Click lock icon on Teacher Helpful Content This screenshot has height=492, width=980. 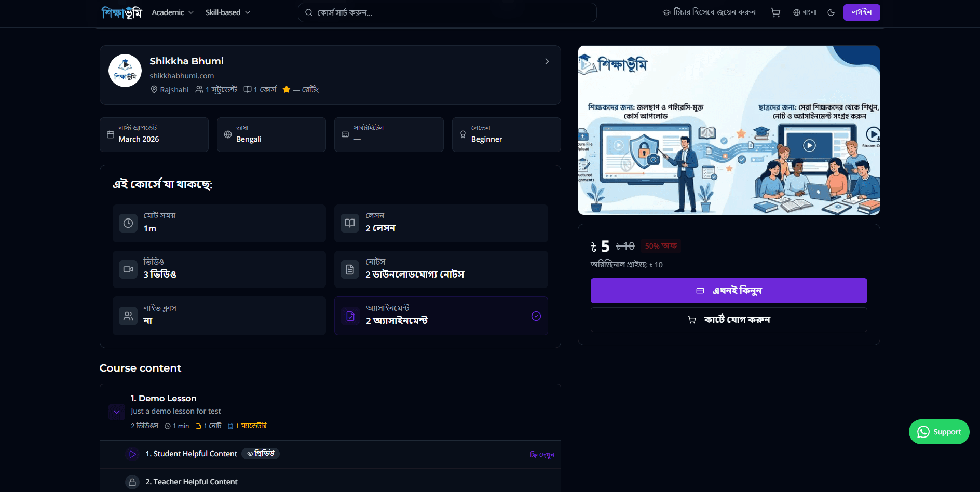pyautogui.click(x=132, y=482)
